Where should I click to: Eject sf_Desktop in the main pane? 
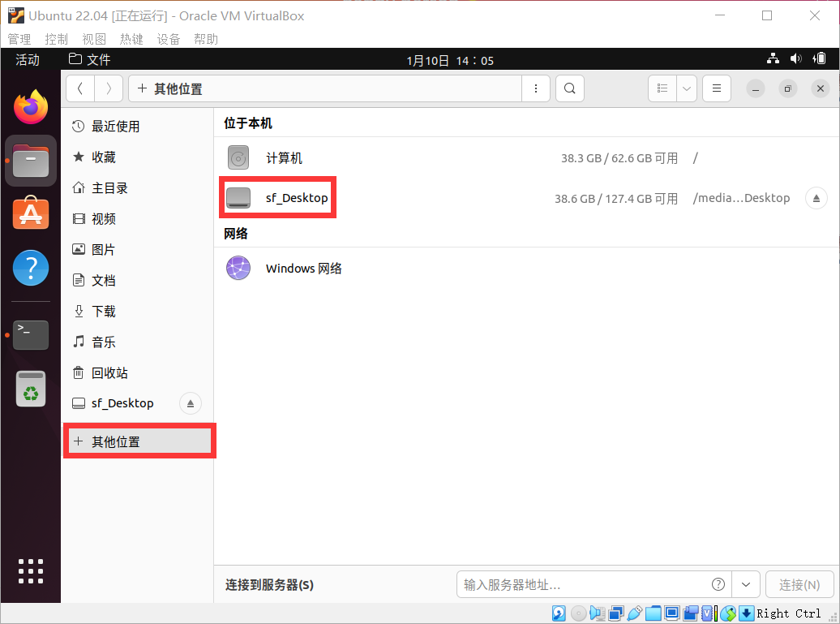816,197
